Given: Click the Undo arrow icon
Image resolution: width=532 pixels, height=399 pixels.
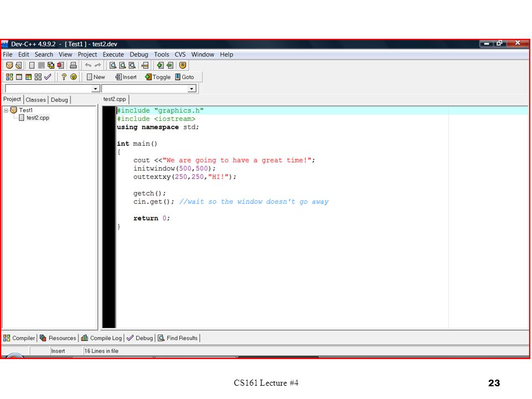Looking at the screenshot, I should tap(88, 65).
